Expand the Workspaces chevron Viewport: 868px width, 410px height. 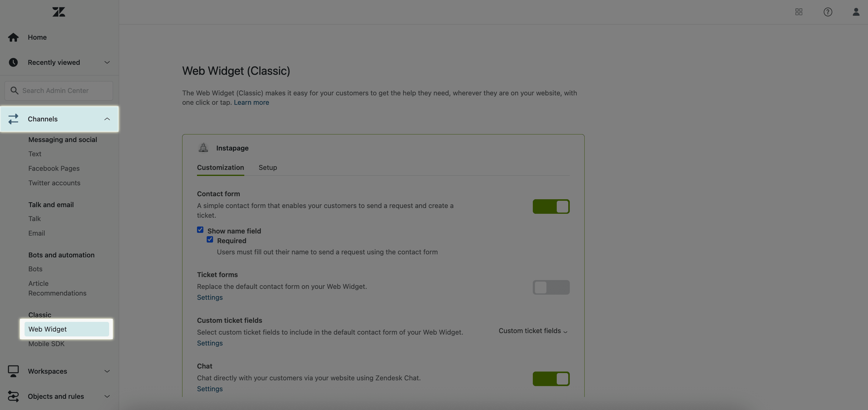pos(107,371)
